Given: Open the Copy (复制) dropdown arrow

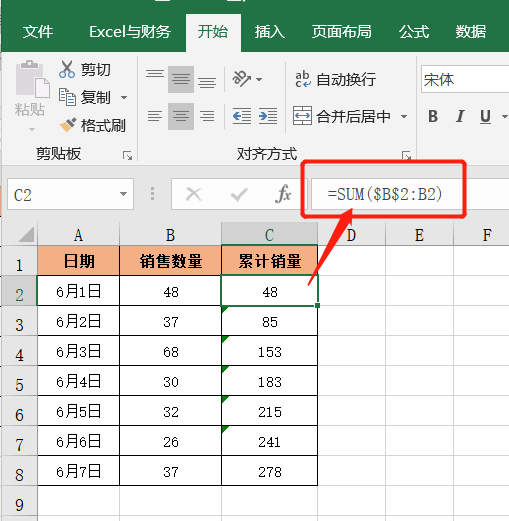Looking at the screenshot, I should pyautogui.click(x=124, y=97).
